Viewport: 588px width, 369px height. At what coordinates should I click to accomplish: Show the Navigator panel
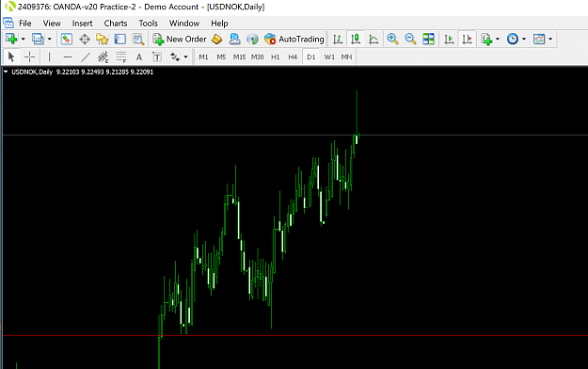[x=102, y=39]
